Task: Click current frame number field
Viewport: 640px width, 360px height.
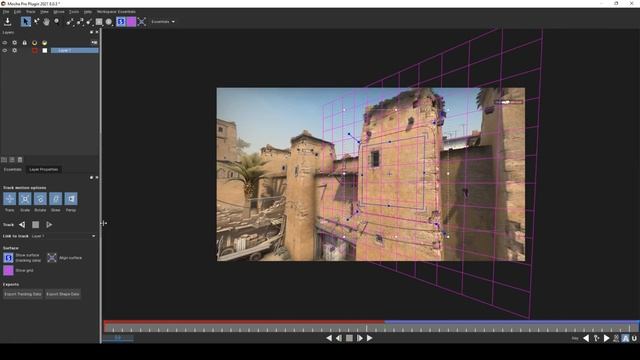Action: [x=118, y=338]
